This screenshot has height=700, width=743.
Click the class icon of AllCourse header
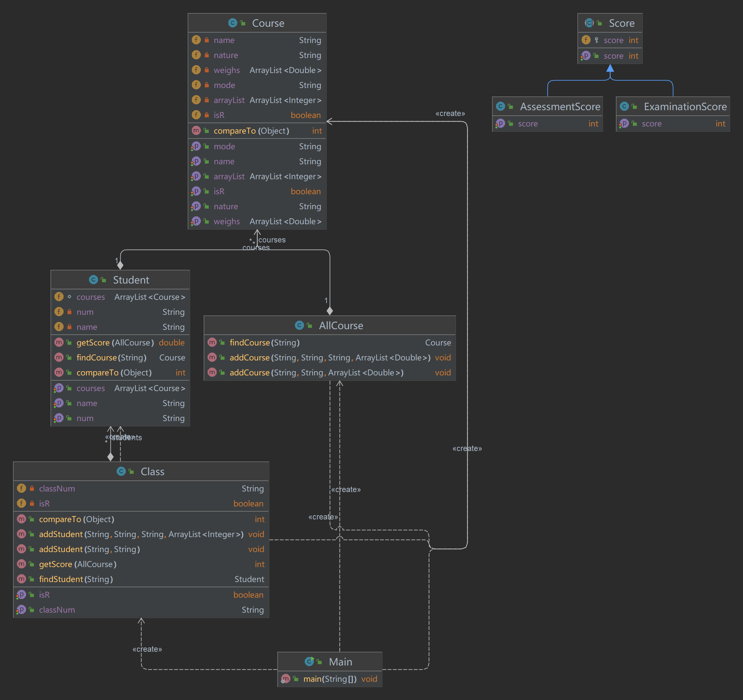point(299,325)
